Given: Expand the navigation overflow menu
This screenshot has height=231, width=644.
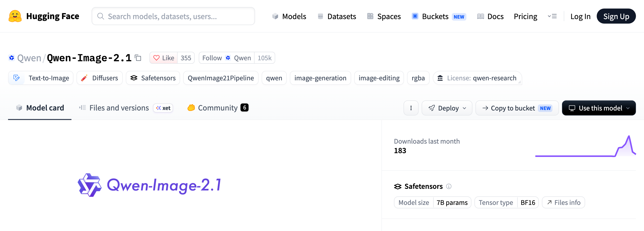Looking at the screenshot, I should point(552,16).
